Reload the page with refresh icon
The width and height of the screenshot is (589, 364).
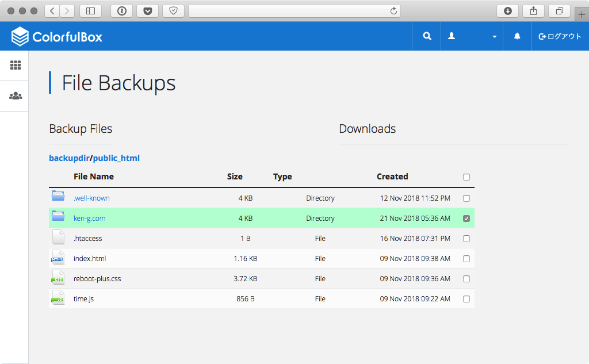point(393,11)
